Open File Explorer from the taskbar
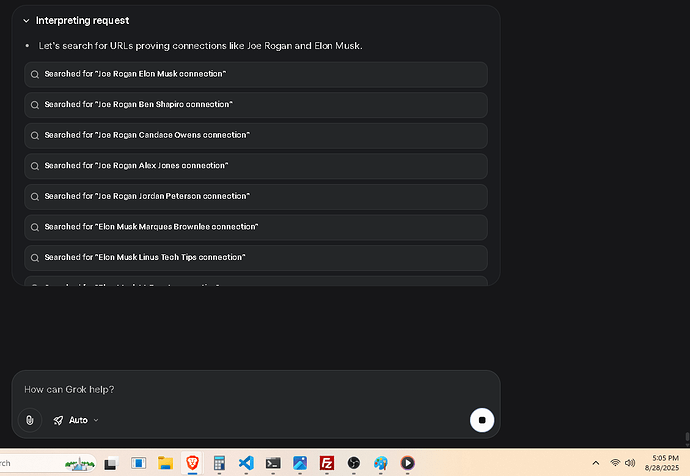690x476 pixels. 165,463
